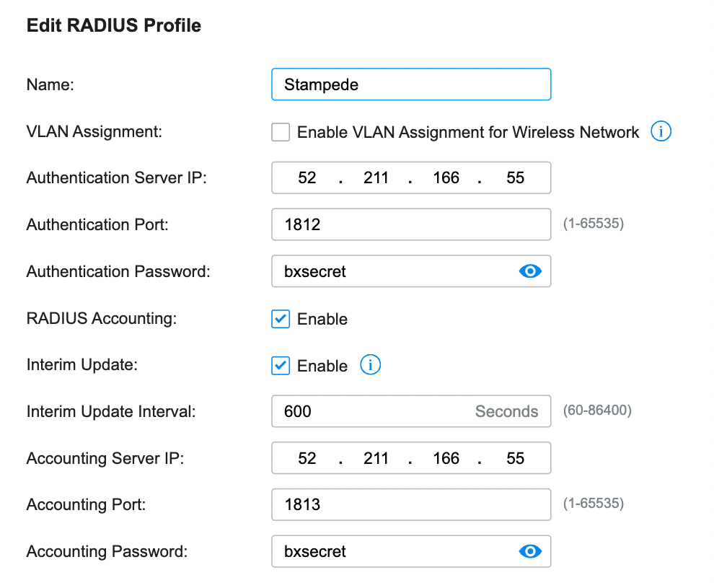The image size is (714, 588).
Task: Click the VLAN Assignment info icon
Action: tap(660, 131)
